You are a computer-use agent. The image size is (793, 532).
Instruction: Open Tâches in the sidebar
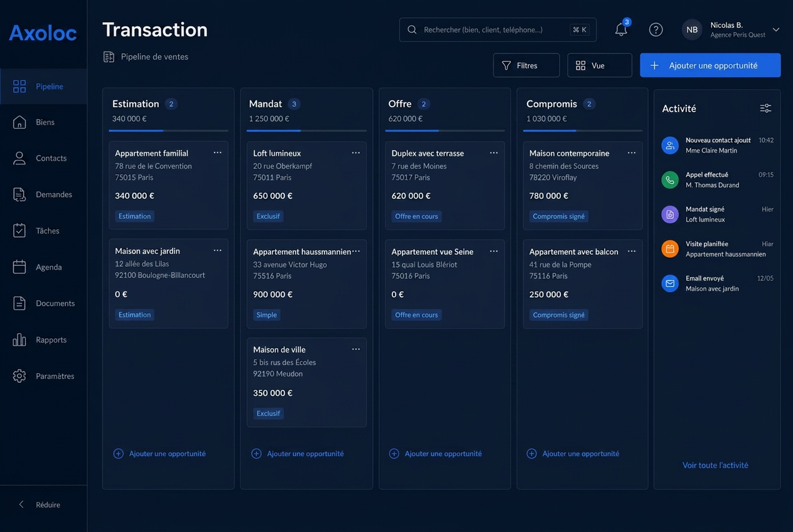43,231
